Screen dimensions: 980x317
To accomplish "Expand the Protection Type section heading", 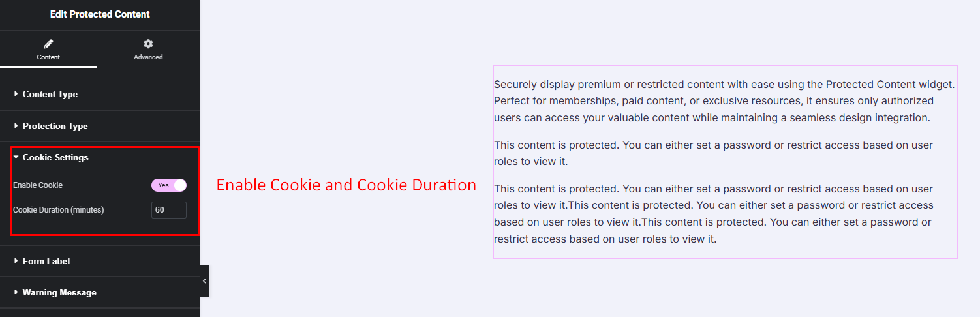I will (55, 126).
